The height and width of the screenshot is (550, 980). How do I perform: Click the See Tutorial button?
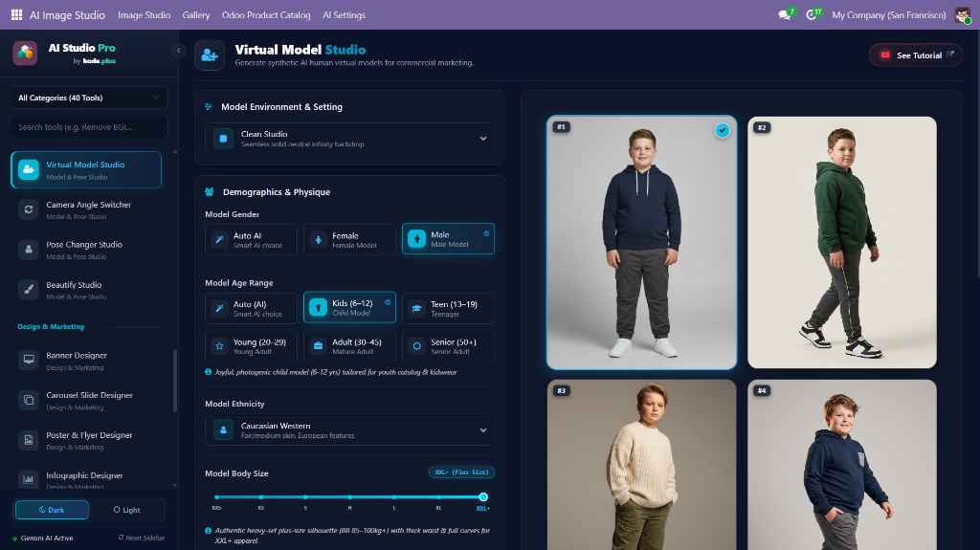pyautogui.click(x=916, y=55)
